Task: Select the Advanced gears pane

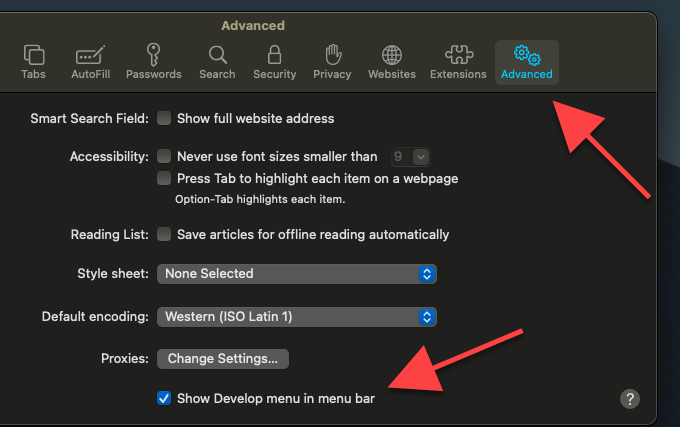Action: click(526, 62)
